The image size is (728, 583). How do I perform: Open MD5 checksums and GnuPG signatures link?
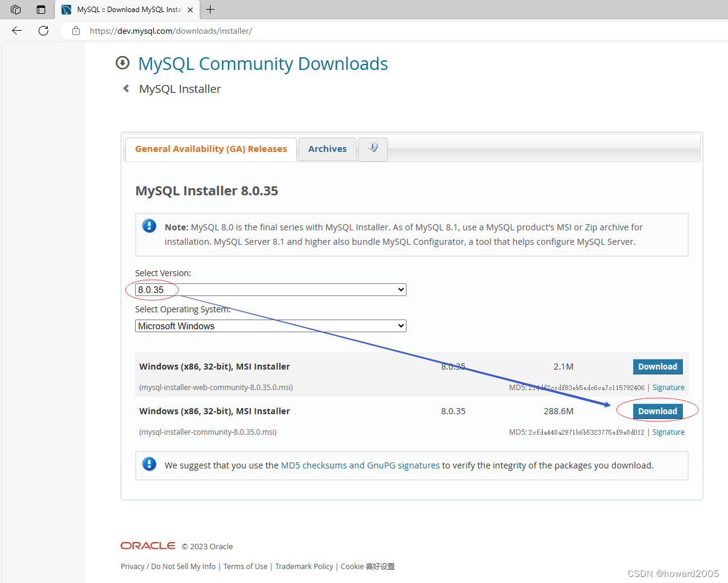360,465
